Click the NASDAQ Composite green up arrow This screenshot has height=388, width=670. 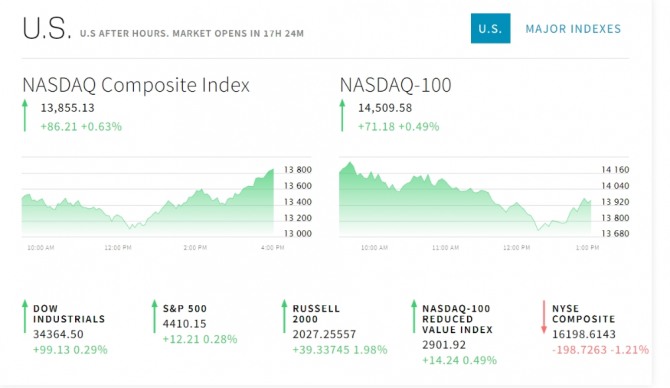[25, 115]
